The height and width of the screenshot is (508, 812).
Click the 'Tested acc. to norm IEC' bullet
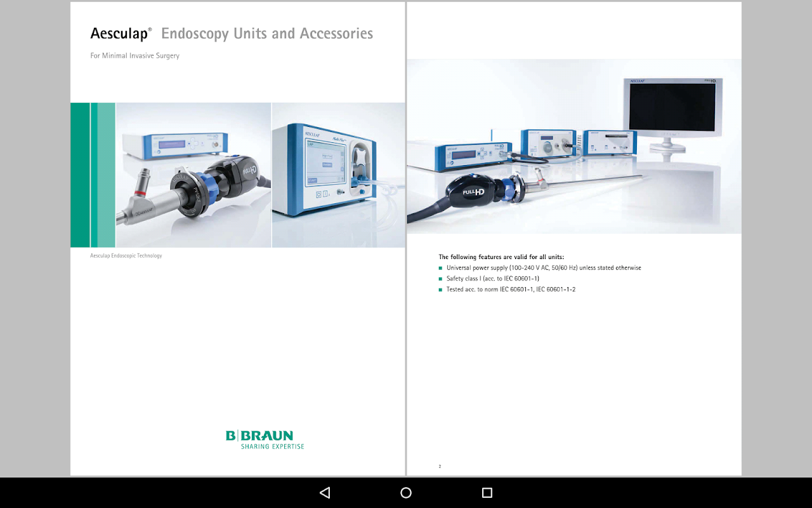507,290
